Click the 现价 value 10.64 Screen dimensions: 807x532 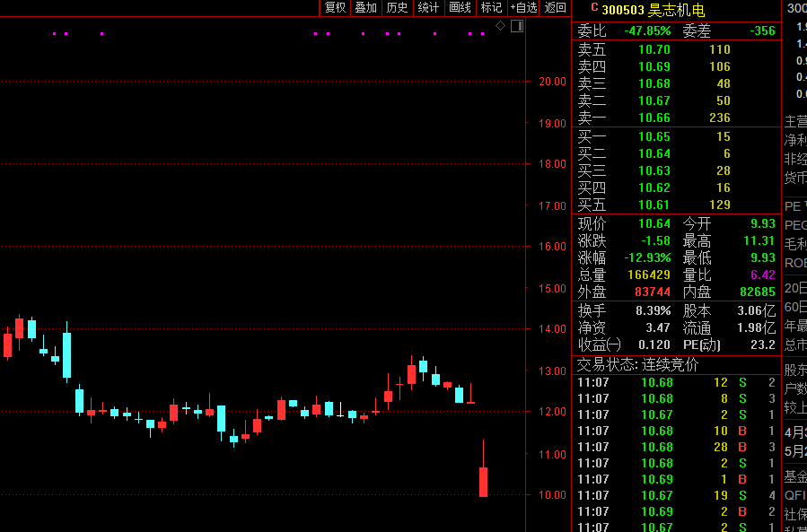pos(654,223)
